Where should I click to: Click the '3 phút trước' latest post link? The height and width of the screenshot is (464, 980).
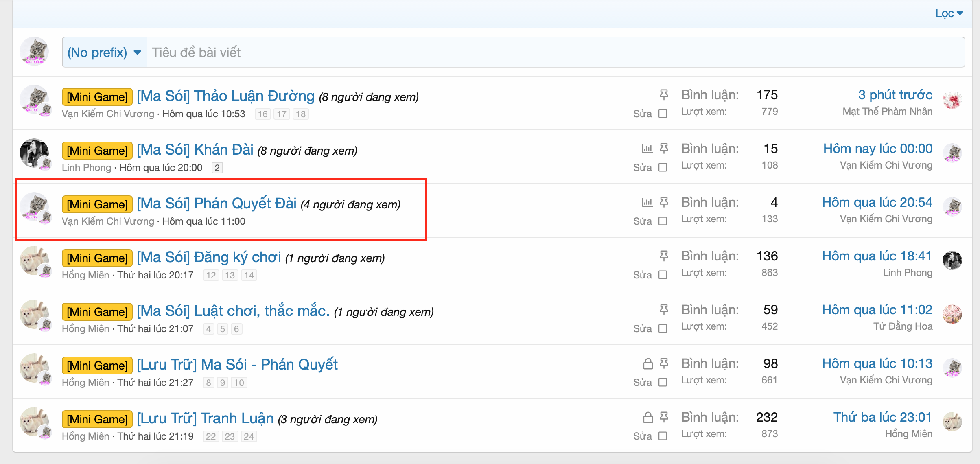click(x=895, y=95)
